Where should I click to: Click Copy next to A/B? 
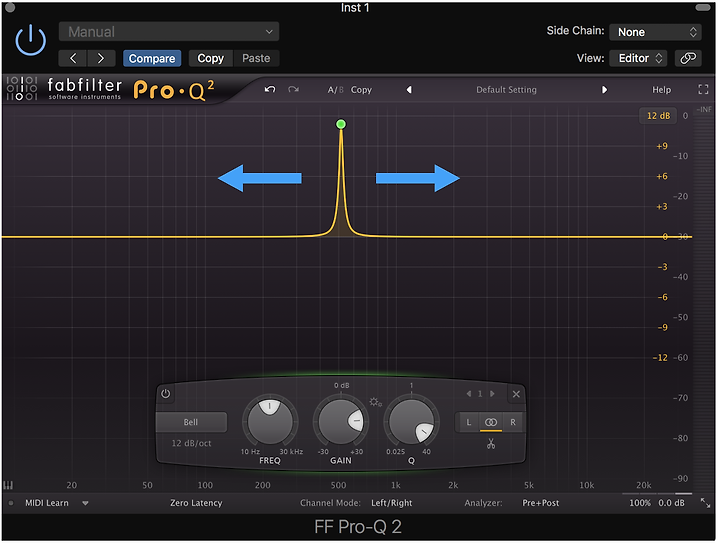(x=361, y=90)
